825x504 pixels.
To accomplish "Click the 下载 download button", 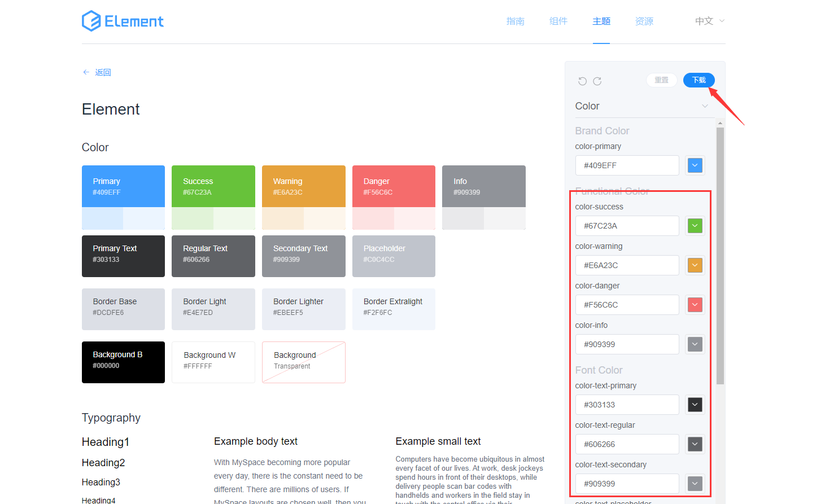I will point(699,80).
